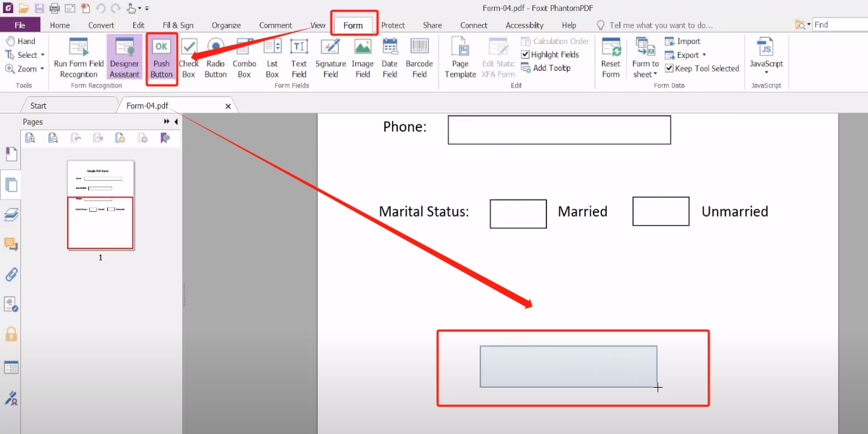This screenshot has height=434, width=868.
Task: Select the Check Box tool
Action: [188, 58]
